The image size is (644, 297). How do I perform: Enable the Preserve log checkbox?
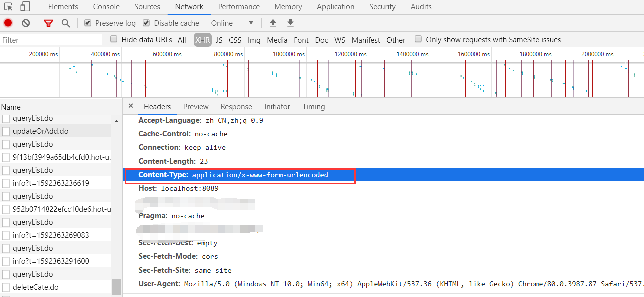coord(88,23)
